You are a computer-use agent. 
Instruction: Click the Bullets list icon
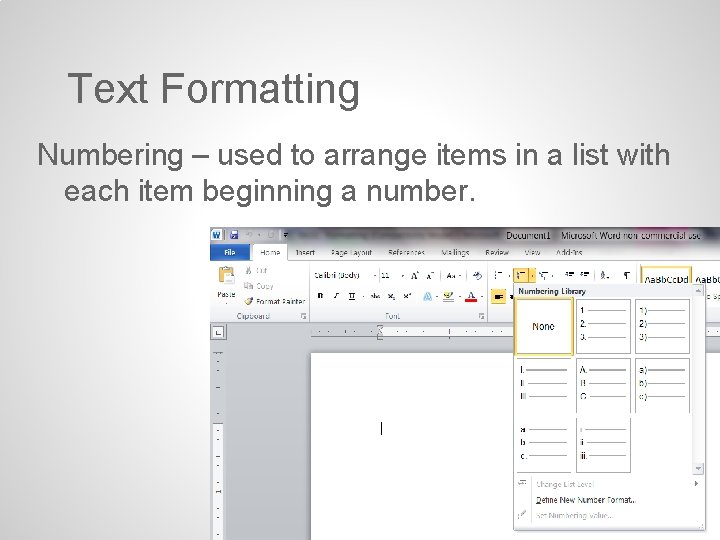click(x=498, y=276)
